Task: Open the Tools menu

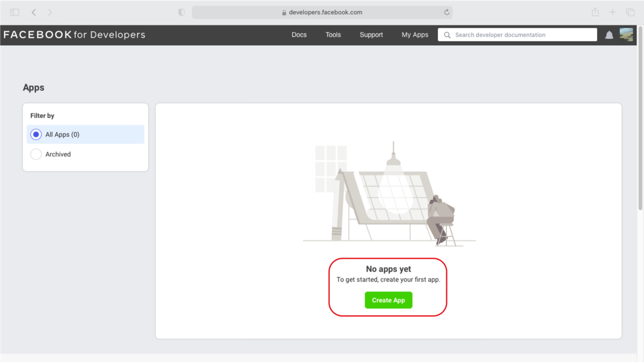Action: (333, 35)
